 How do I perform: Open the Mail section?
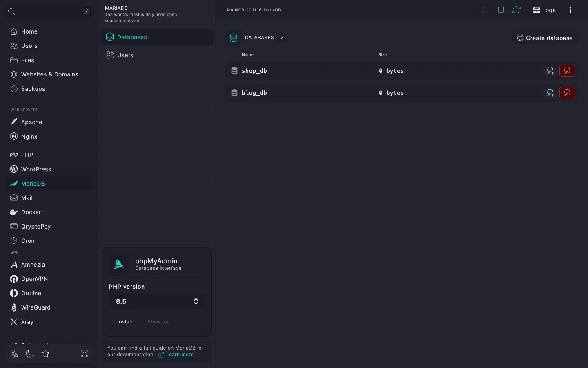click(x=49, y=198)
